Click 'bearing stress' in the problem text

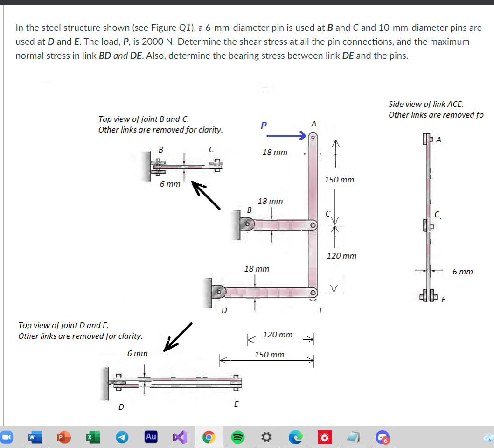257,56
